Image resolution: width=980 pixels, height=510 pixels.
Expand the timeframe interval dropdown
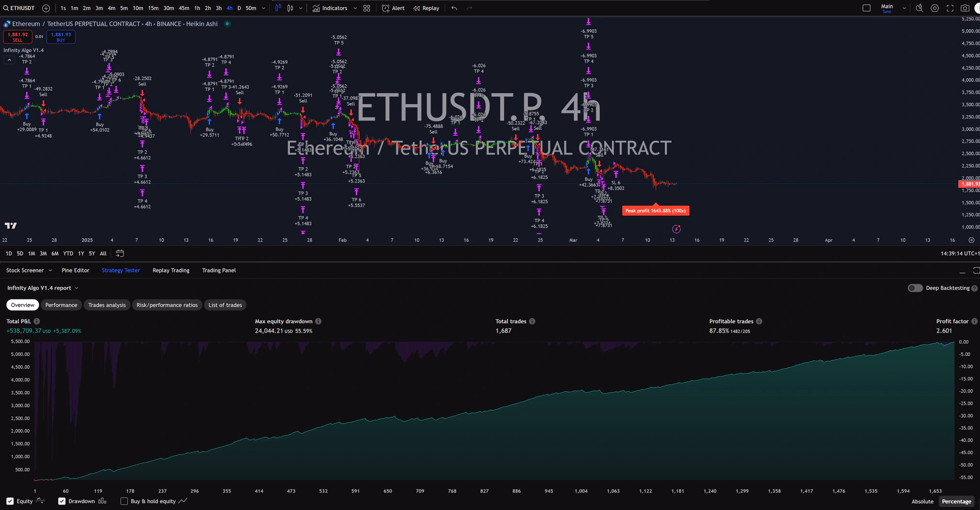(x=263, y=8)
